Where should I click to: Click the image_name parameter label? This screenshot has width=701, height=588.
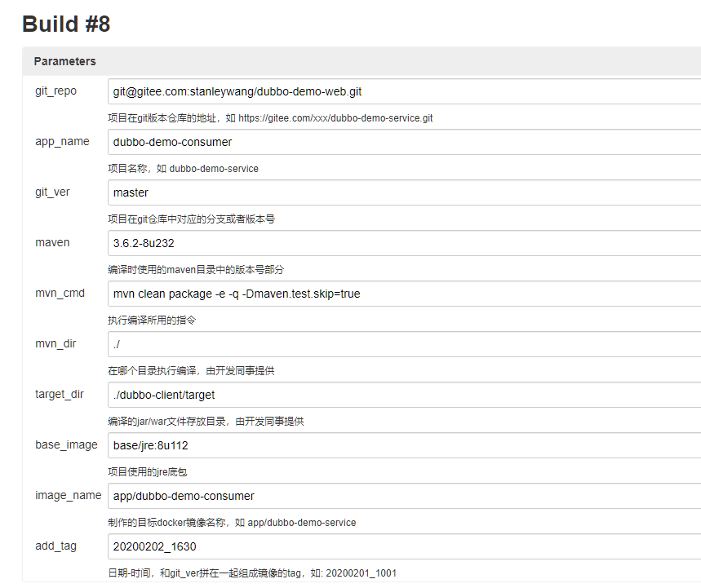point(68,495)
